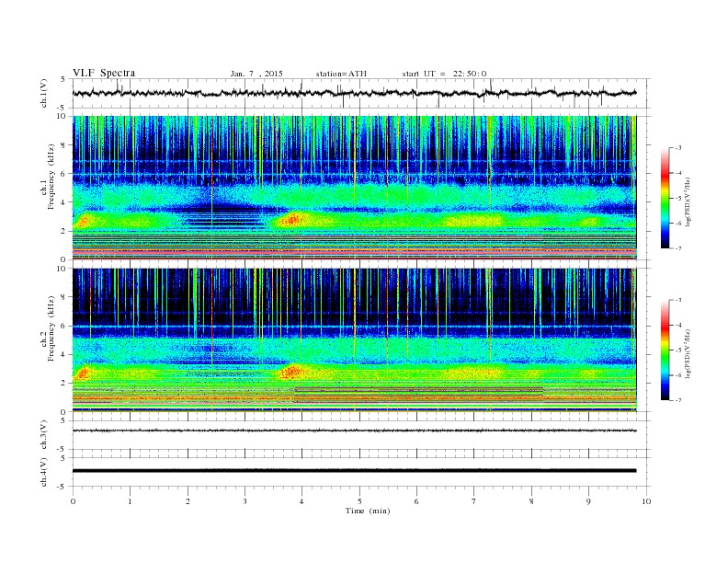Click the "8" kHz tick of ch.1 frequency axis
728x563 pixels.
(x=64, y=145)
